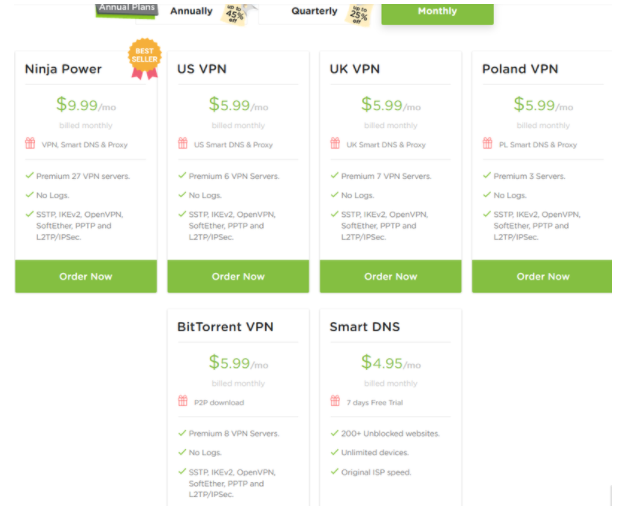Order the US VPN plan

[238, 276]
